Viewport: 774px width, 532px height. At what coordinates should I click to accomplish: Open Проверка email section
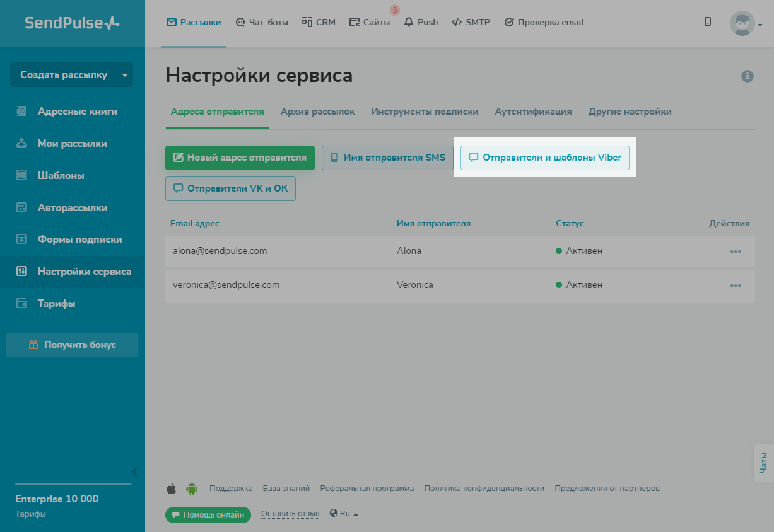[544, 23]
